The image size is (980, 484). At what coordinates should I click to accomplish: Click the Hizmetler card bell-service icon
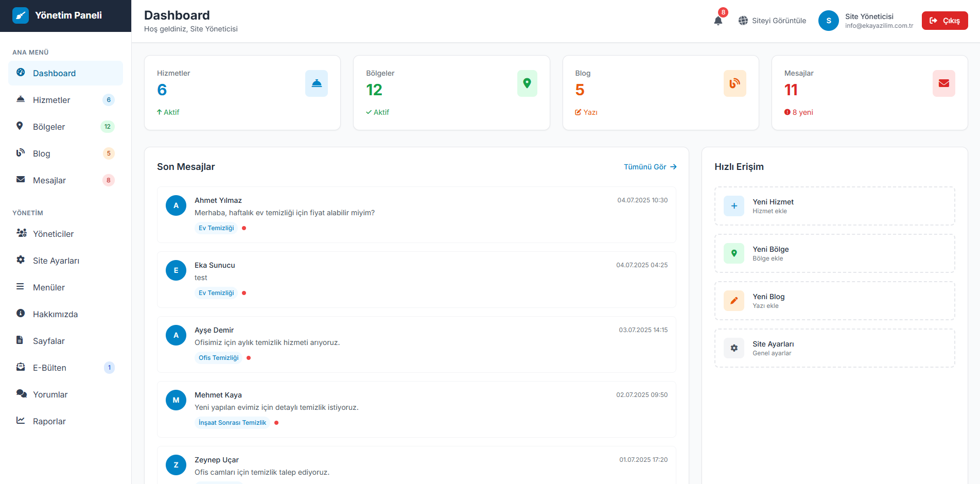pyautogui.click(x=316, y=83)
